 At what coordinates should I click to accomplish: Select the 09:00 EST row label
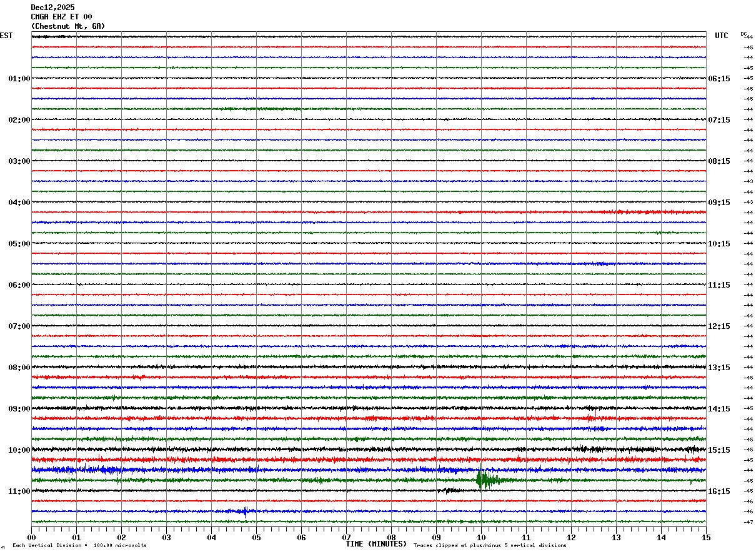(19, 409)
